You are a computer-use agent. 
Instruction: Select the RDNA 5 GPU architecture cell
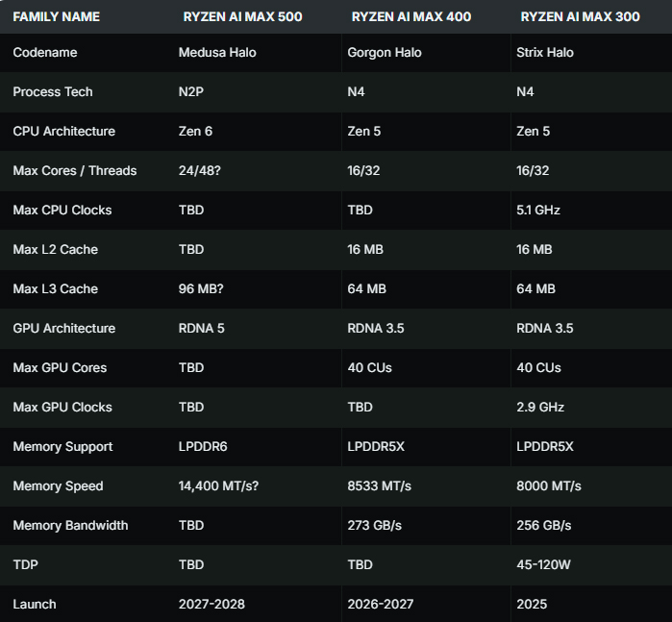[201, 328]
